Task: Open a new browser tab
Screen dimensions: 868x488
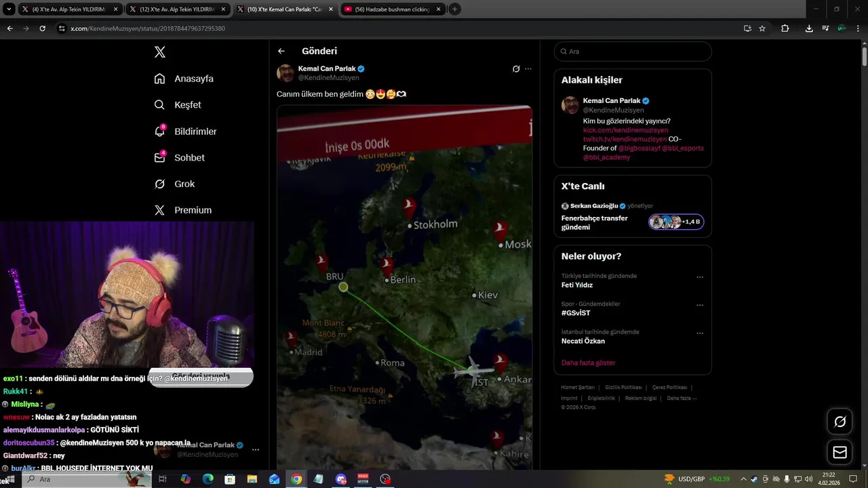Action: click(454, 9)
